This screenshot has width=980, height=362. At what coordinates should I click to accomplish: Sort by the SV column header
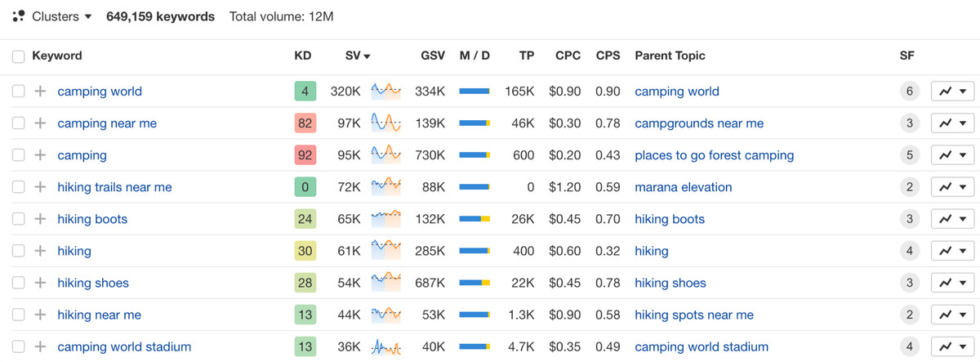click(x=358, y=56)
